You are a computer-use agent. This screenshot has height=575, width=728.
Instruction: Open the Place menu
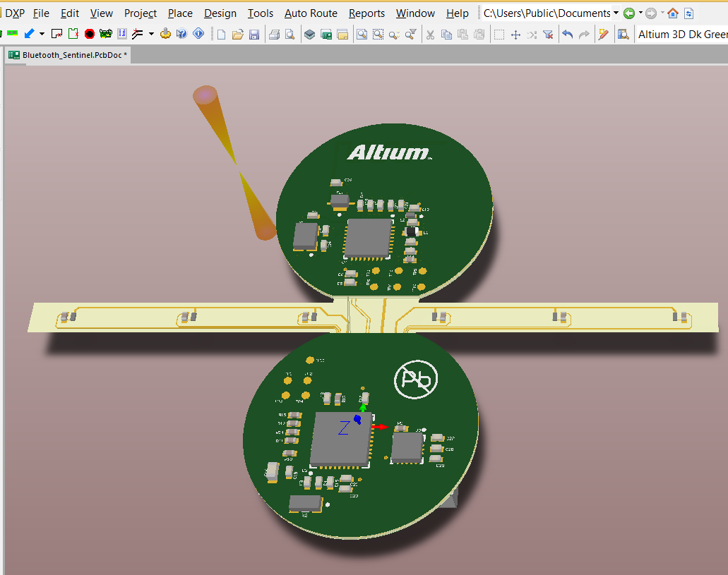180,13
